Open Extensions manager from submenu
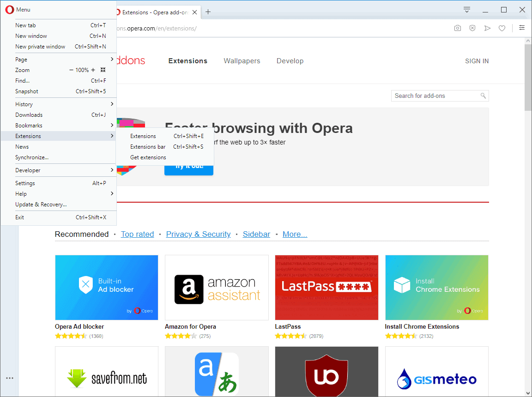This screenshot has height=397, width=532. click(165, 136)
